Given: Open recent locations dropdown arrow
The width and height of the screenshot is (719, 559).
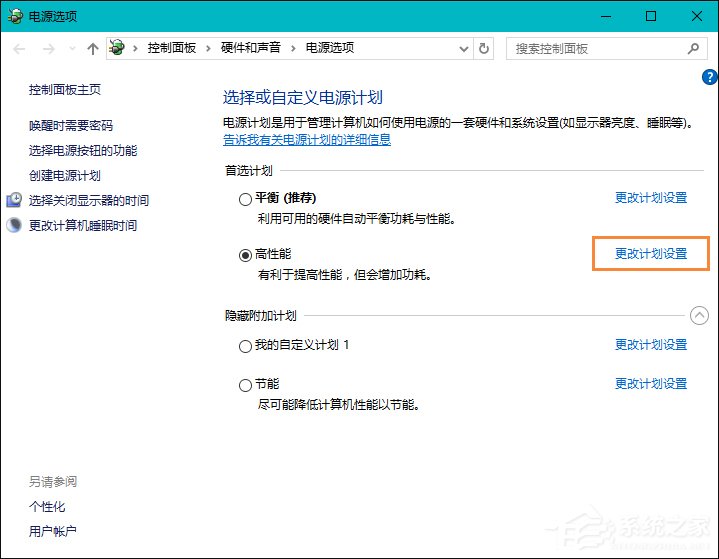Looking at the screenshot, I should (72, 49).
